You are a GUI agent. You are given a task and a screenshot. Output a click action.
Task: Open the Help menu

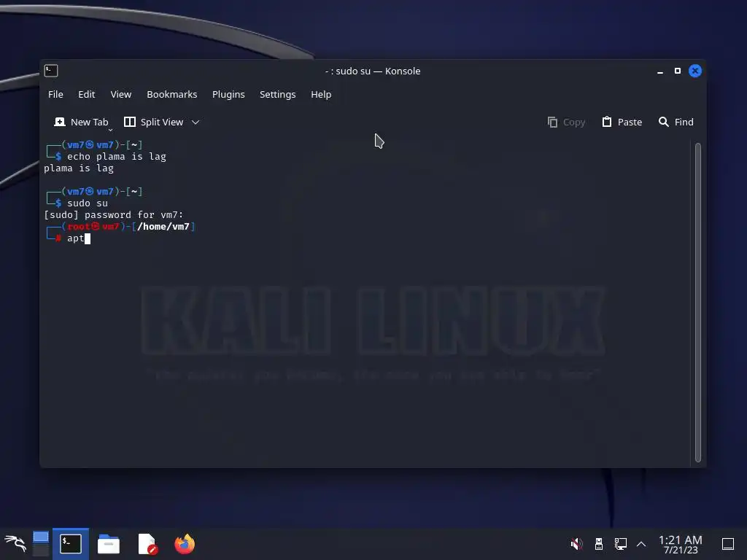pos(321,94)
